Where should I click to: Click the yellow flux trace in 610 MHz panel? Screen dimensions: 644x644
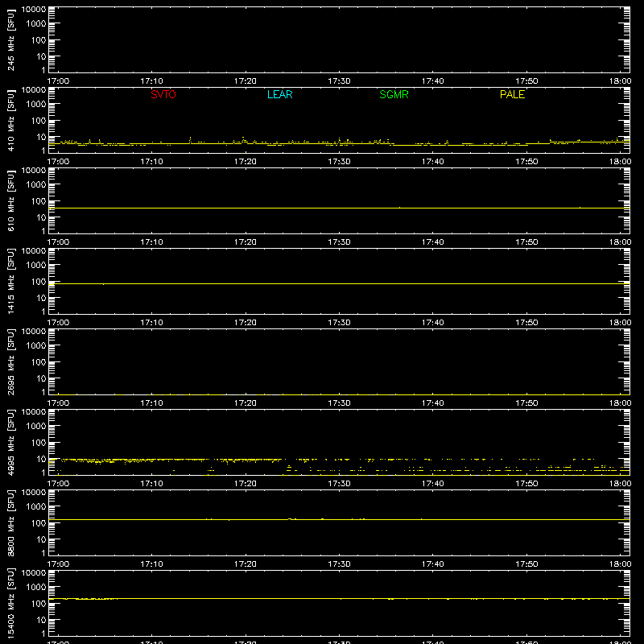point(339,208)
